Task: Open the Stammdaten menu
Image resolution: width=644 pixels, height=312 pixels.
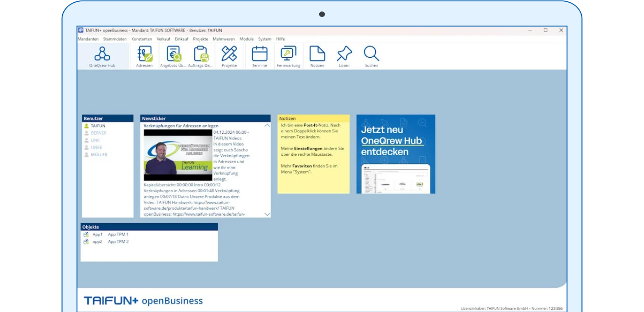Action: pos(115,39)
